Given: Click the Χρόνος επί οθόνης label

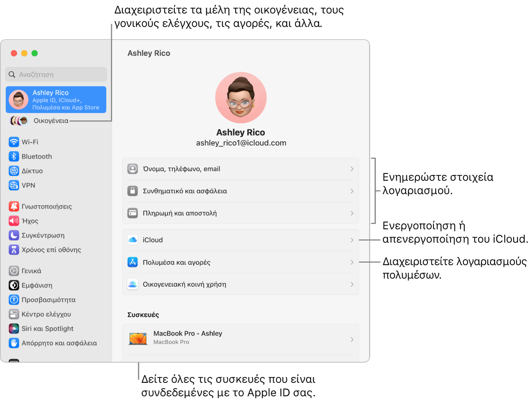Looking at the screenshot, I should click(x=51, y=250).
